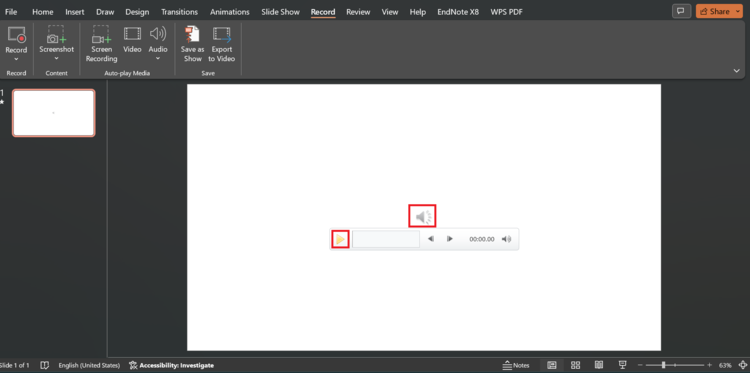The width and height of the screenshot is (750, 373).
Task: Click the zoom in plus button
Action: point(709,365)
